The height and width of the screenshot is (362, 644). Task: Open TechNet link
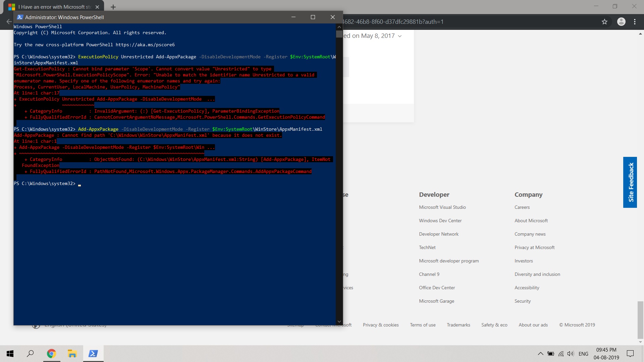point(427,247)
